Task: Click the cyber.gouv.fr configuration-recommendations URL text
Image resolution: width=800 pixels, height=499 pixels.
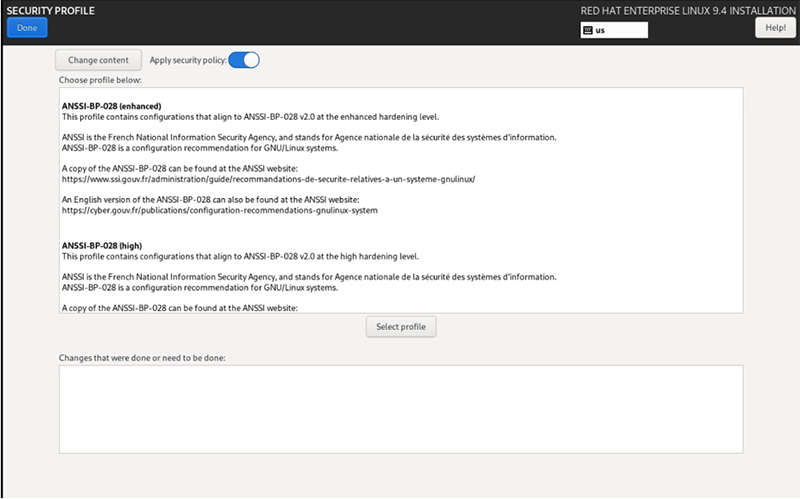Action: [x=220, y=210]
